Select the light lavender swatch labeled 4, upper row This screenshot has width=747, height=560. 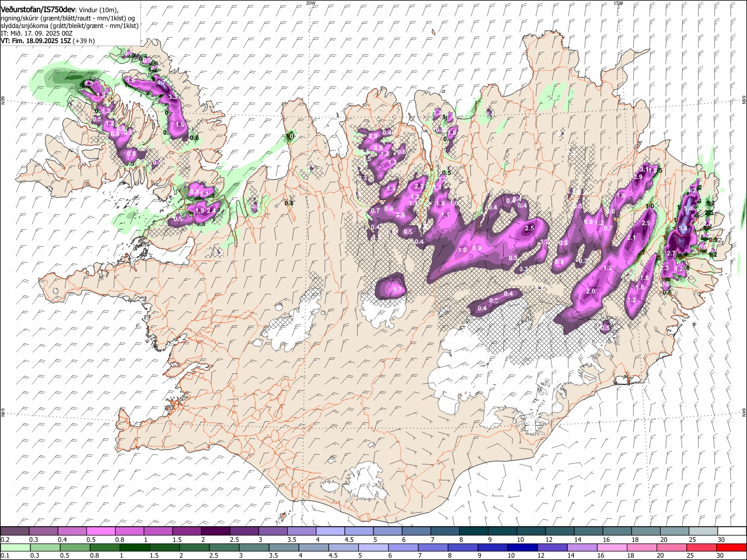[329, 531]
